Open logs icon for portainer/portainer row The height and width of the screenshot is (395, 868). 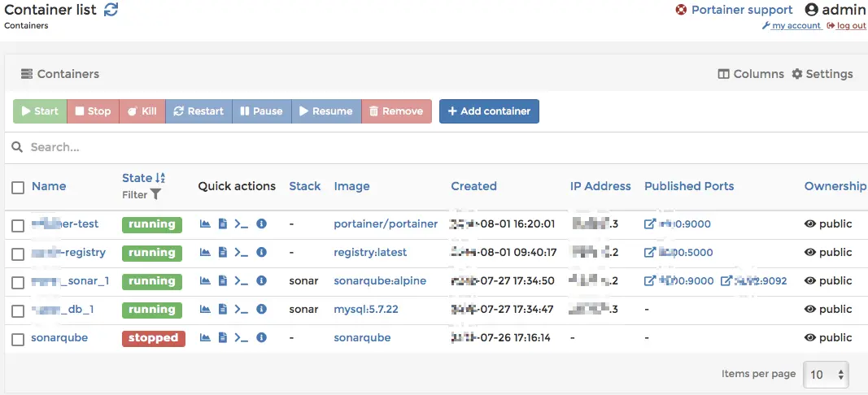(223, 224)
